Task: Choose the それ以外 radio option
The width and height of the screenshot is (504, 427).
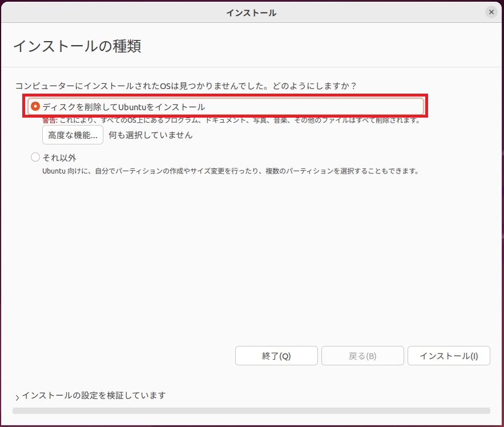Action: [35, 157]
